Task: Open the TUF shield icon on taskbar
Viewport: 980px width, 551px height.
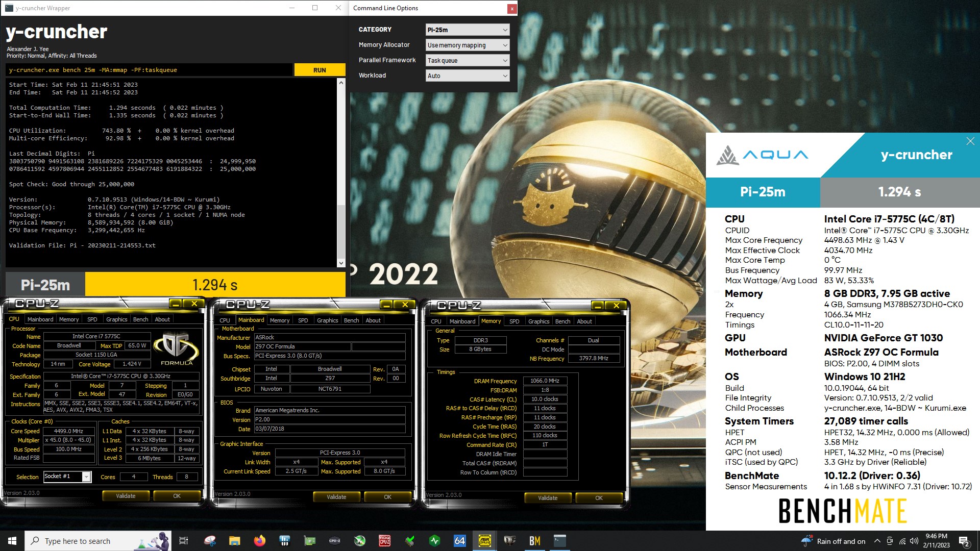Action: pyautogui.click(x=510, y=541)
